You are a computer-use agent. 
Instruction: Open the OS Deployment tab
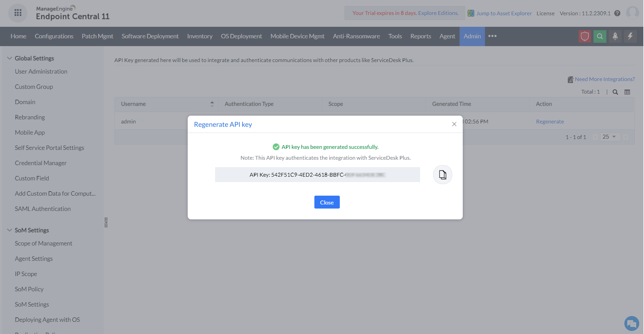[x=241, y=36]
